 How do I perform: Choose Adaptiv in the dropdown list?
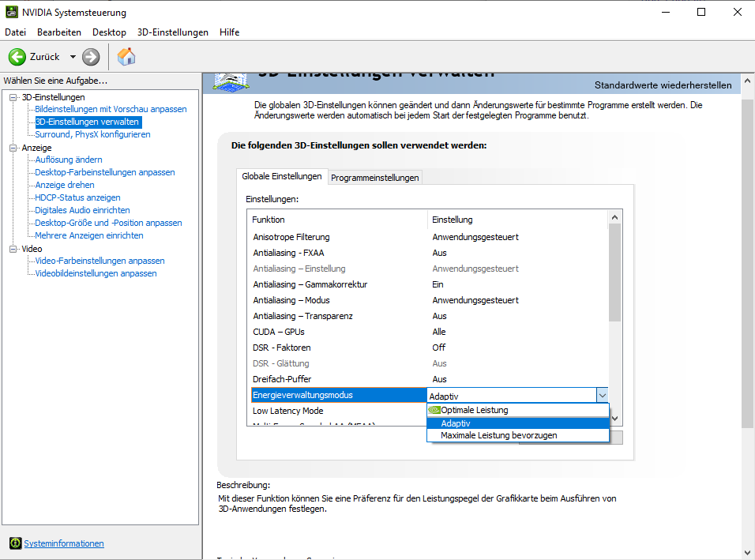coord(518,423)
